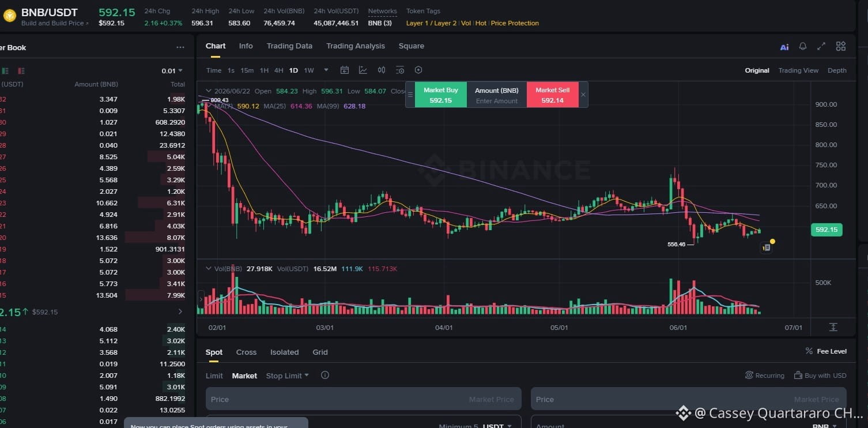Open the Square tab
868x428 pixels.
click(412, 46)
